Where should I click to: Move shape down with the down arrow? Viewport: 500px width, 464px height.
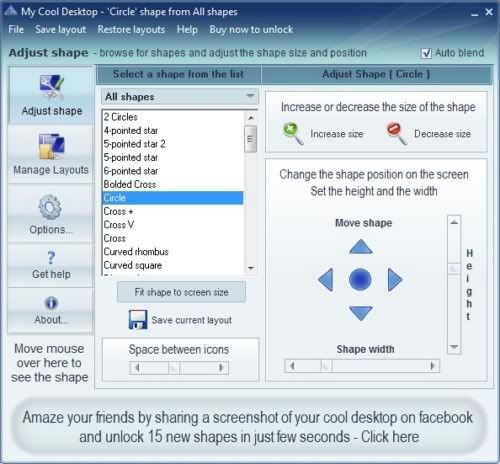tap(361, 313)
